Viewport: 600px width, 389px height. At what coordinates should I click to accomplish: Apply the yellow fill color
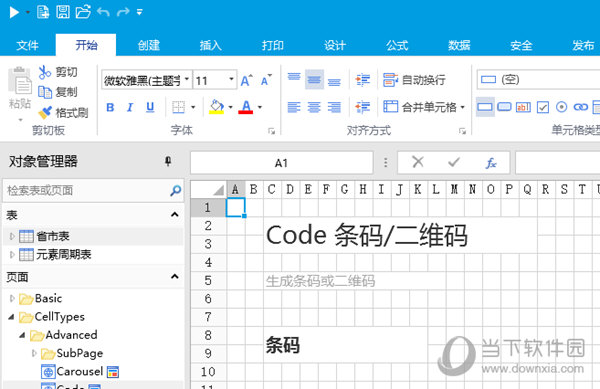(217, 107)
